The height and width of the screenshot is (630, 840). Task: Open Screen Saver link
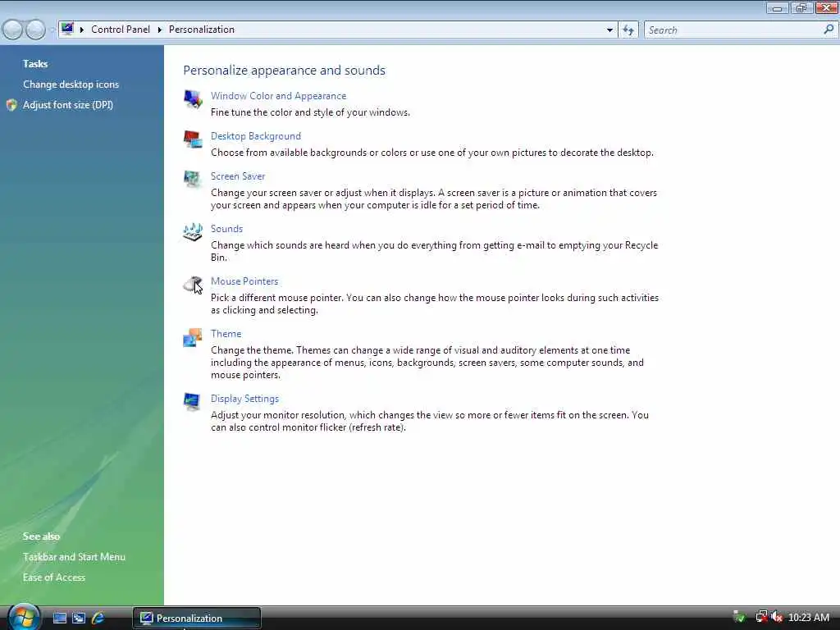[x=238, y=176]
